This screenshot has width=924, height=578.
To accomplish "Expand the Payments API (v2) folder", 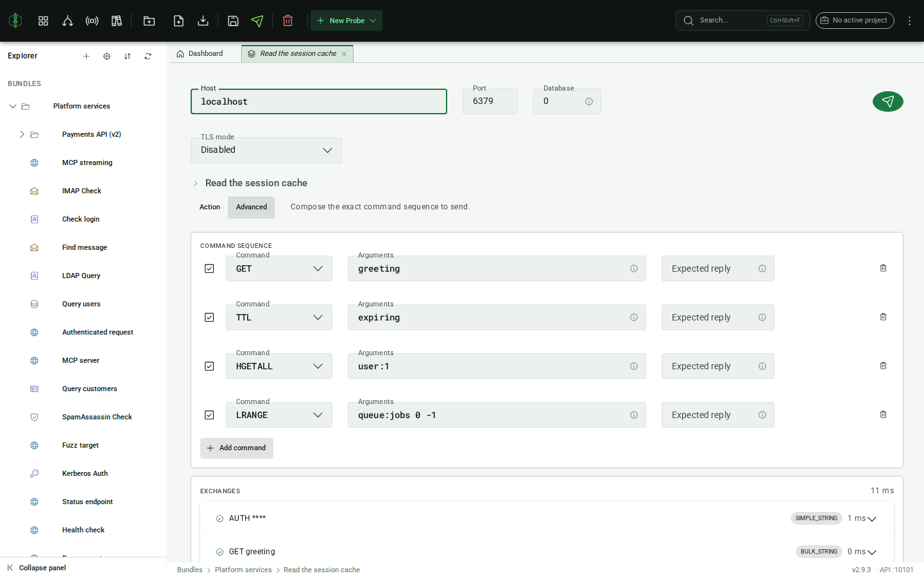I will (22, 134).
